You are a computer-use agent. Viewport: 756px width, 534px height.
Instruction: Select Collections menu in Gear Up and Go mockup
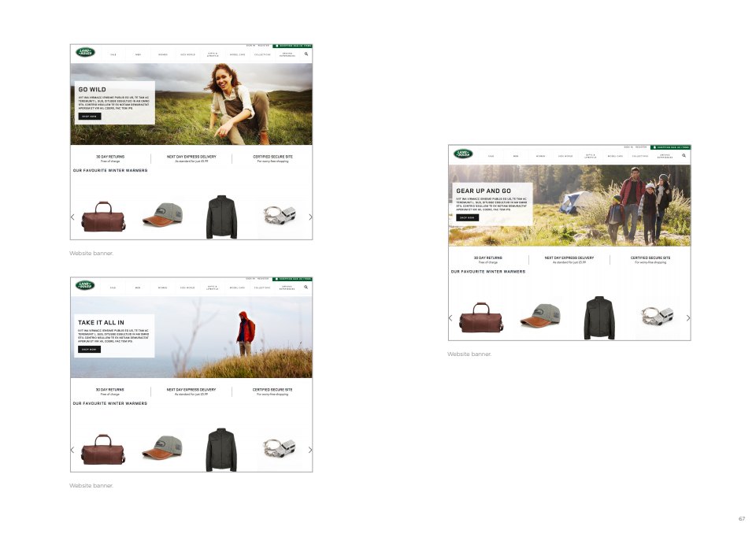tap(640, 156)
